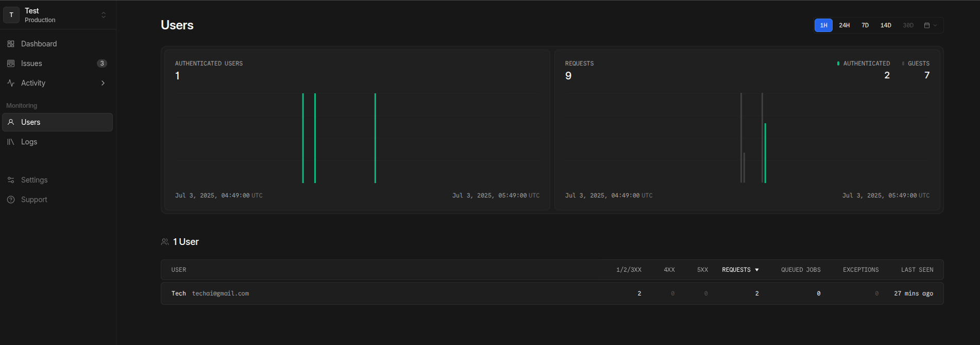Click the Support help icon
This screenshot has width=980, height=345.
11,200
